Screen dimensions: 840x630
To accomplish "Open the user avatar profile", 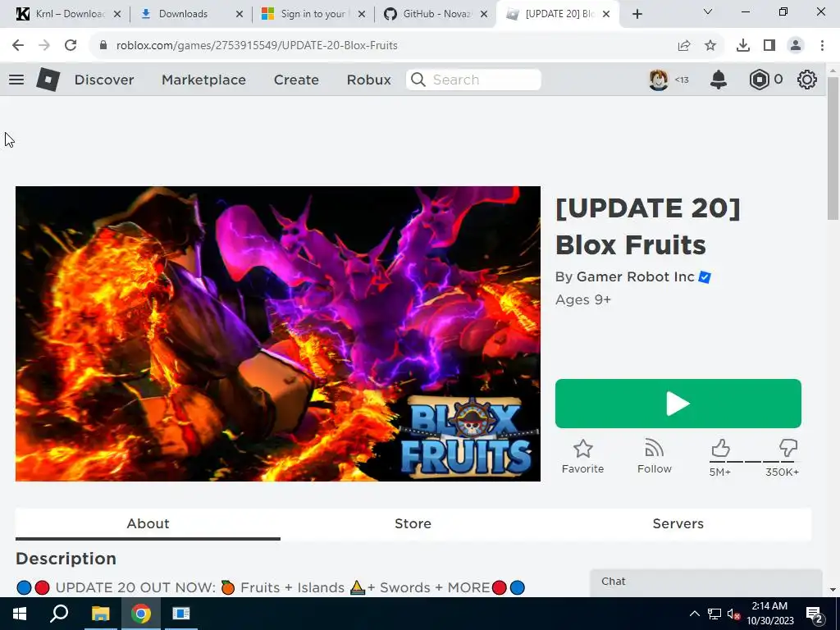I will click(x=659, y=80).
